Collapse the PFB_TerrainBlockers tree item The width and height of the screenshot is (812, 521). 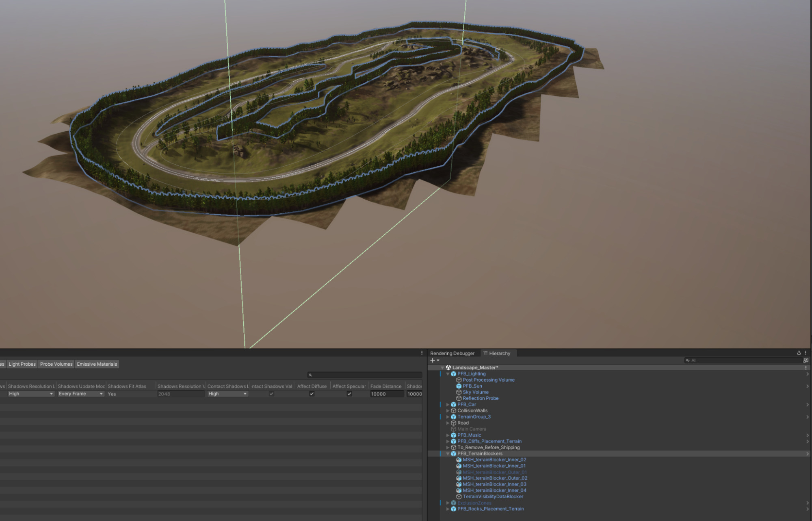(x=448, y=454)
